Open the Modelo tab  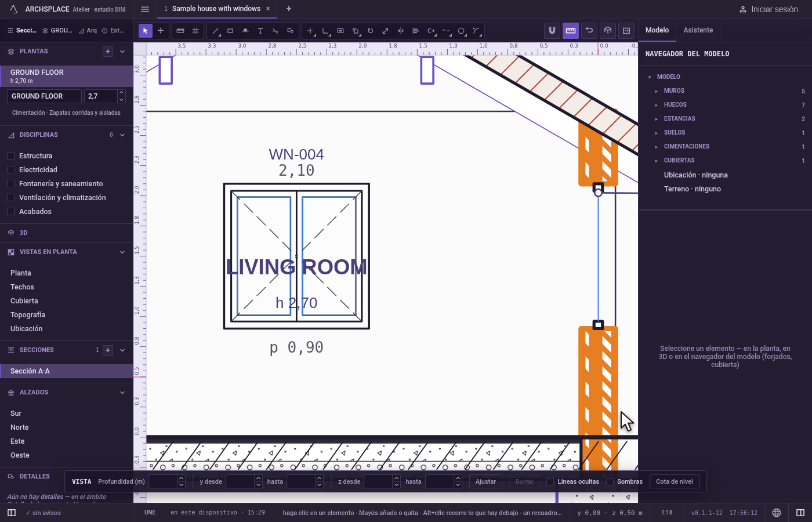pos(657,30)
